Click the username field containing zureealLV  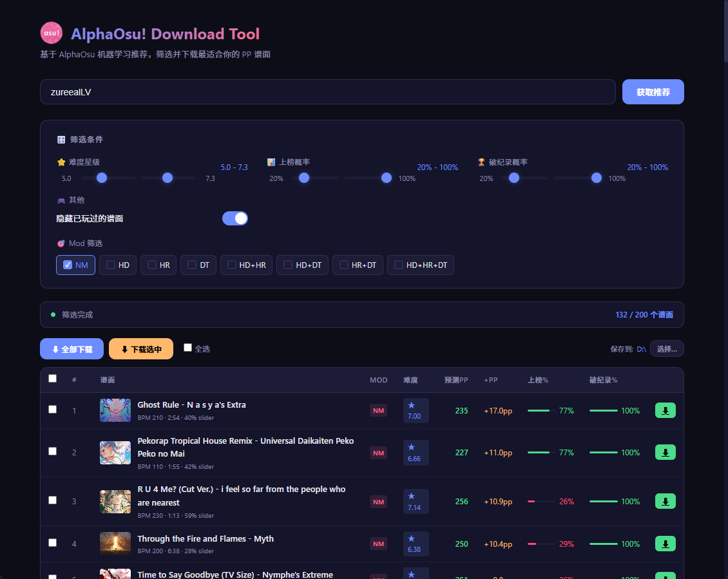pyautogui.click(x=328, y=92)
